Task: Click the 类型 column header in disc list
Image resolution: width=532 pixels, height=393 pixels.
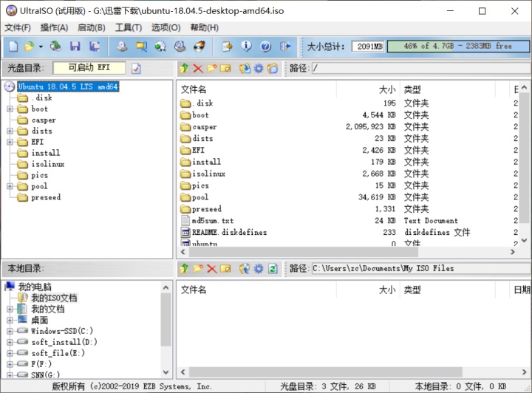Action: point(448,89)
